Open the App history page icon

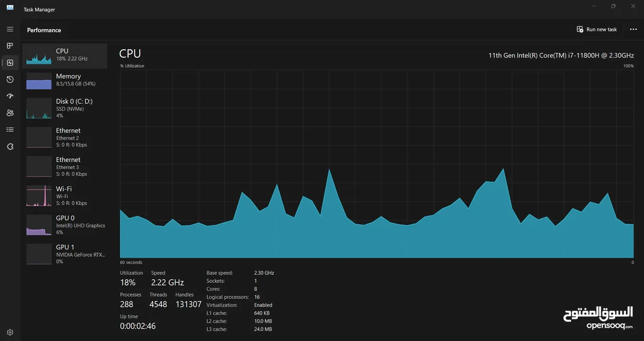pyautogui.click(x=10, y=80)
